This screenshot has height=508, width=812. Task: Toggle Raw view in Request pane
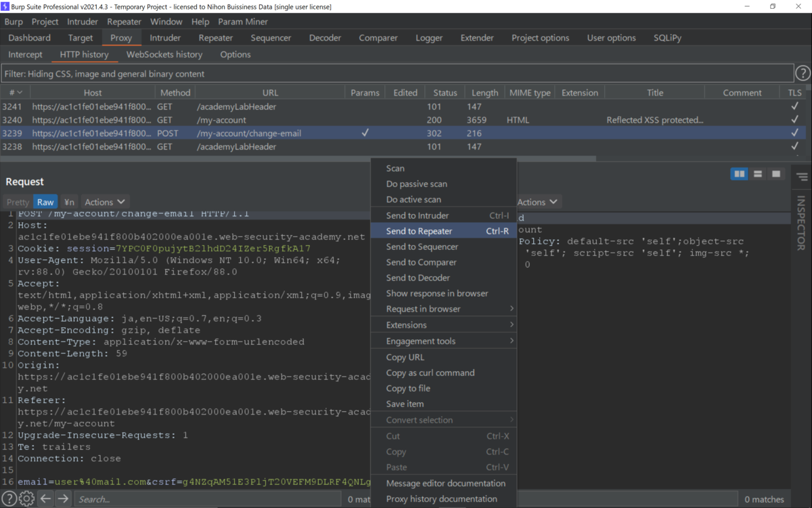[45, 202]
